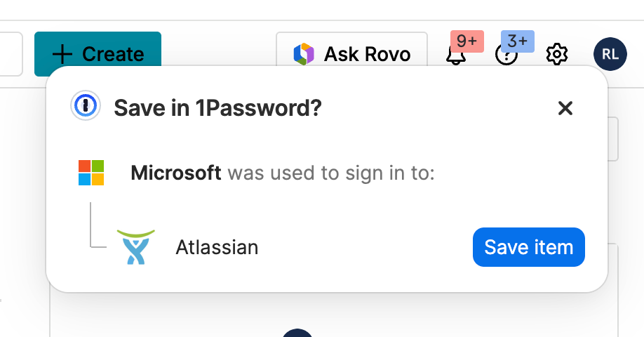Image resolution: width=644 pixels, height=337 pixels.
Task: Click the 1Password logo icon
Action: point(86,107)
